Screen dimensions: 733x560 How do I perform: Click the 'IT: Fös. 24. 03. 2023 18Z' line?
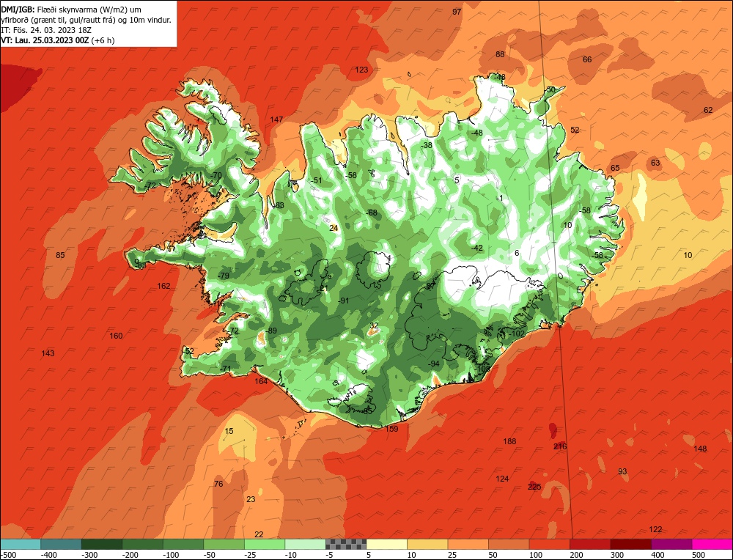pos(46,30)
